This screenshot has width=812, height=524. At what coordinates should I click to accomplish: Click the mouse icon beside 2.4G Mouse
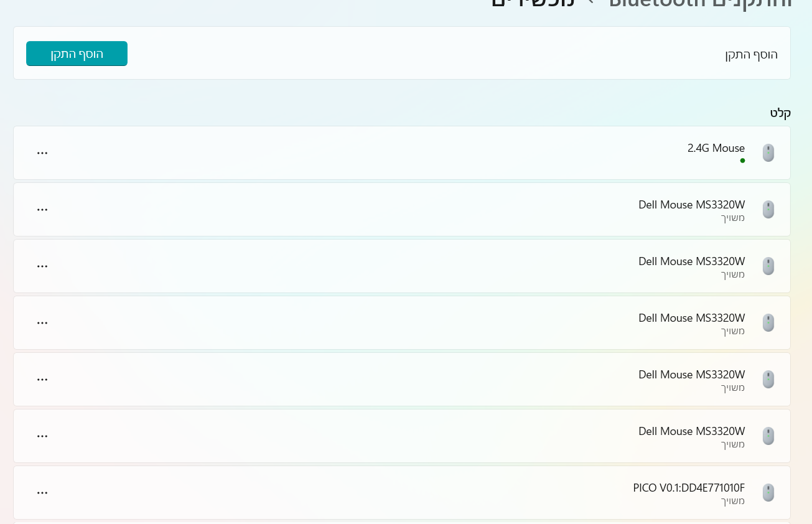click(768, 153)
